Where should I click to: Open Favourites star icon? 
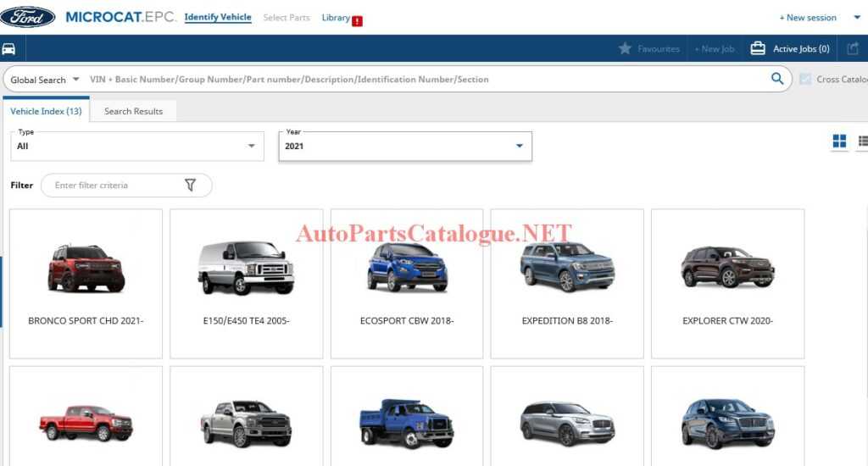click(626, 49)
